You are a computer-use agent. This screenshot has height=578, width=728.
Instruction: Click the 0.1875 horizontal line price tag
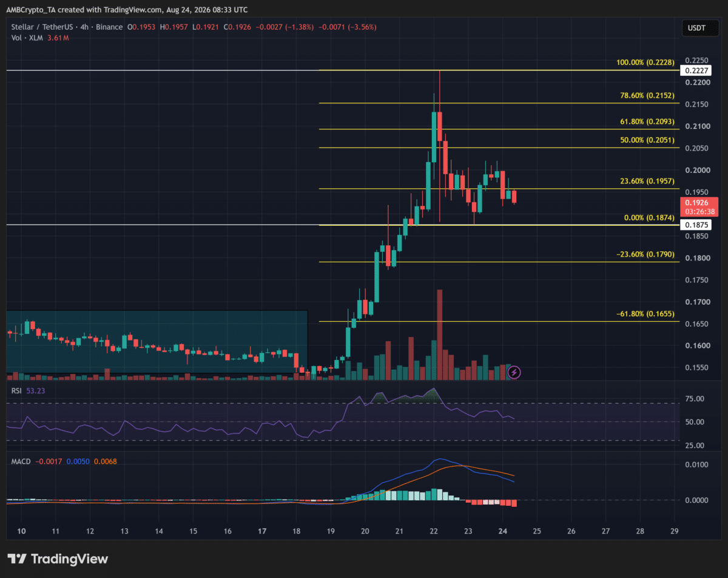(x=695, y=225)
